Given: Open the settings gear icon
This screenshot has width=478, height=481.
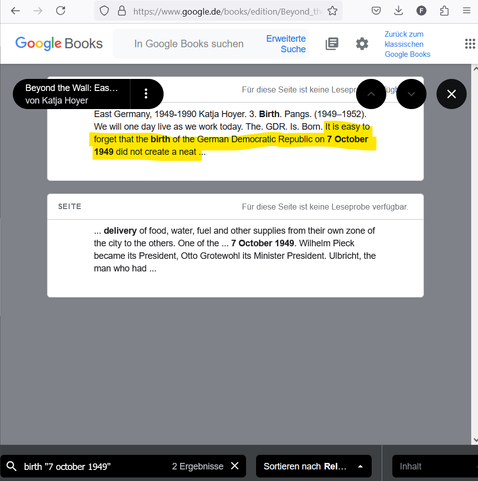Looking at the screenshot, I should pyautogui.click(x=362, y=44).
